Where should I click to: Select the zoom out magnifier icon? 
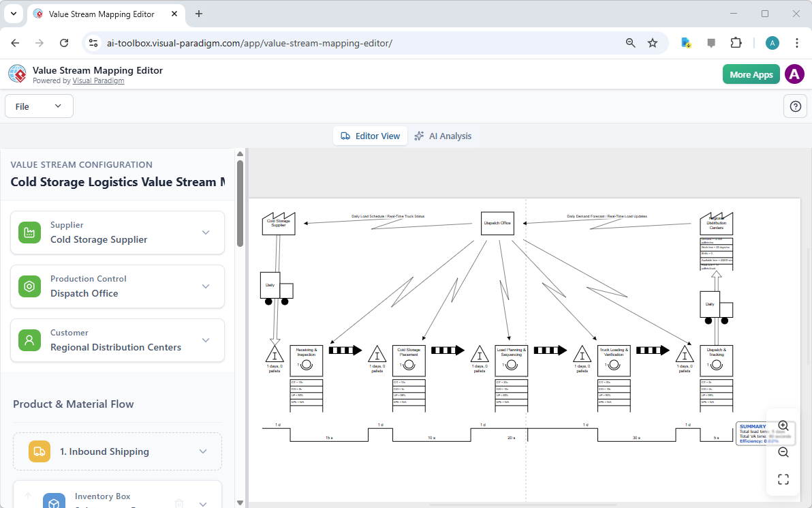pyautogui.click(x=783, y=452)
